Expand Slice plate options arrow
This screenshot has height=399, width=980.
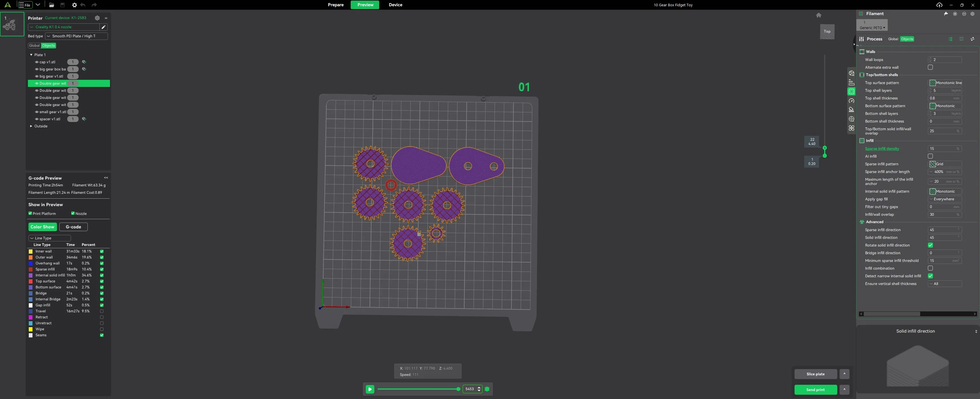click(844, 374)
